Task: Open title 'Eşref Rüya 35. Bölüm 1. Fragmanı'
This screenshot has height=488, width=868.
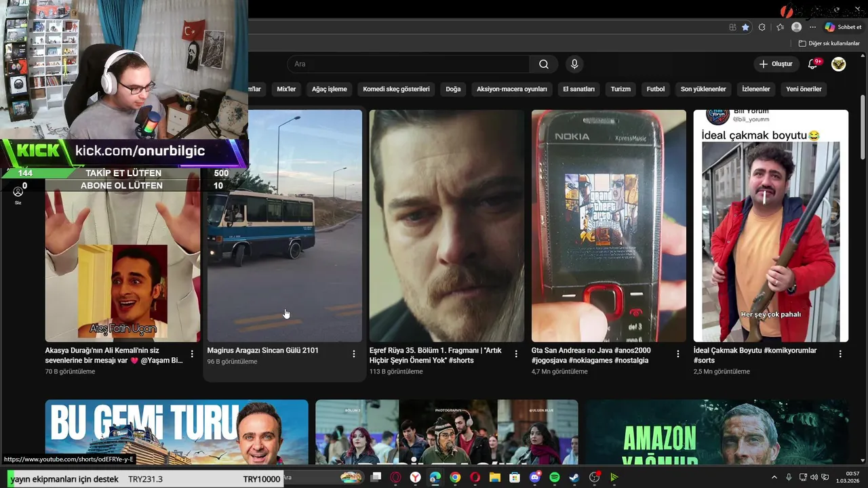Action: pos(435,355)
